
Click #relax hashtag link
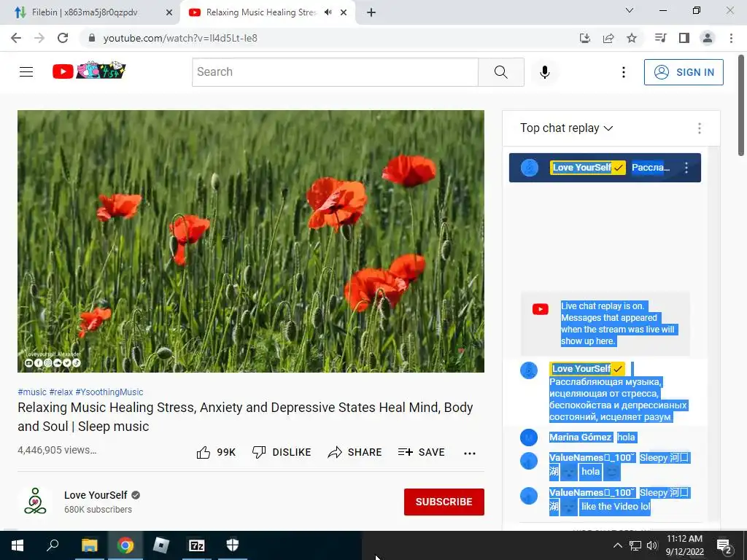coord(61,392)
